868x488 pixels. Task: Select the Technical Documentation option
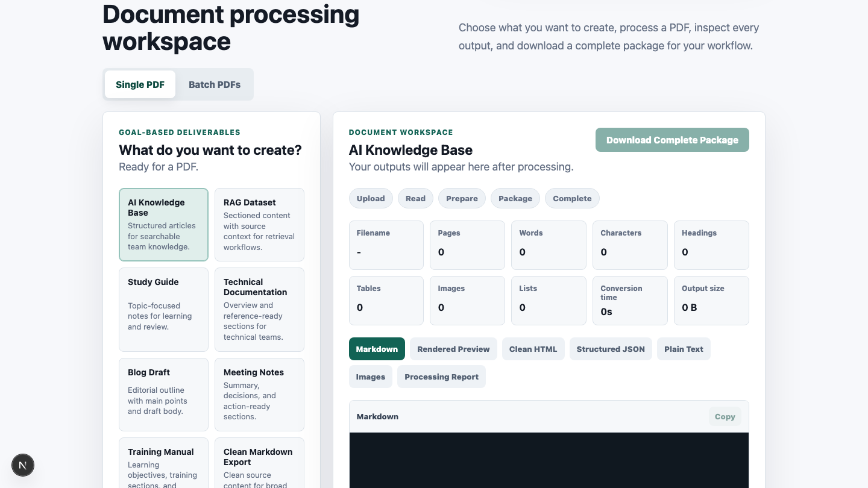259,310
